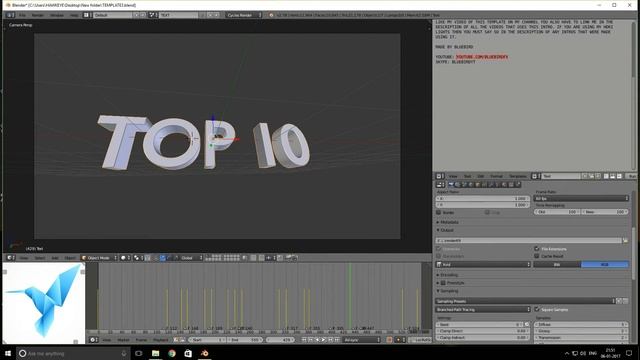Open the Cycles Render engine dropdown
This screenshot has height=360, width=640.
tap(243, 15)
